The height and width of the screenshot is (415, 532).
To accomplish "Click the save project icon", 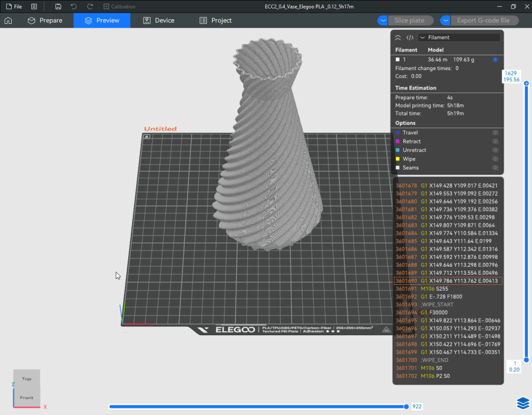I will pos(58,6).
